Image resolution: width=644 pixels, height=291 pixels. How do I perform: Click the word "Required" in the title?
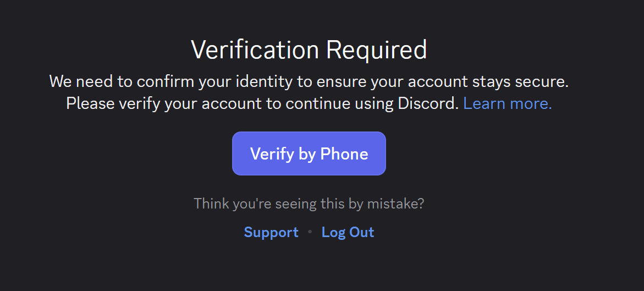(377, 50)
